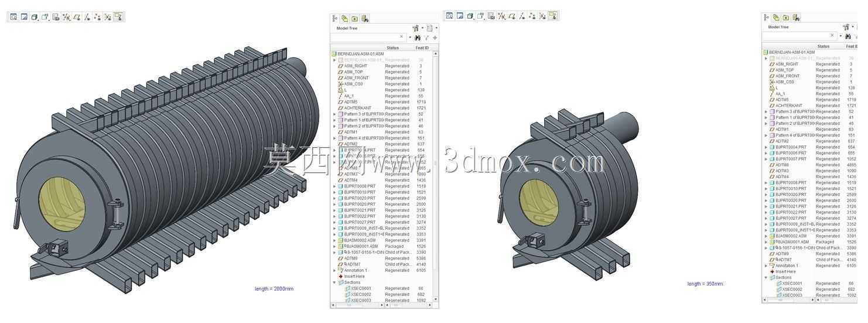Toggle highlighted annotation display icon, 2000mm toolbar
This screenshot has height=323, width=868.
[119, 17]
